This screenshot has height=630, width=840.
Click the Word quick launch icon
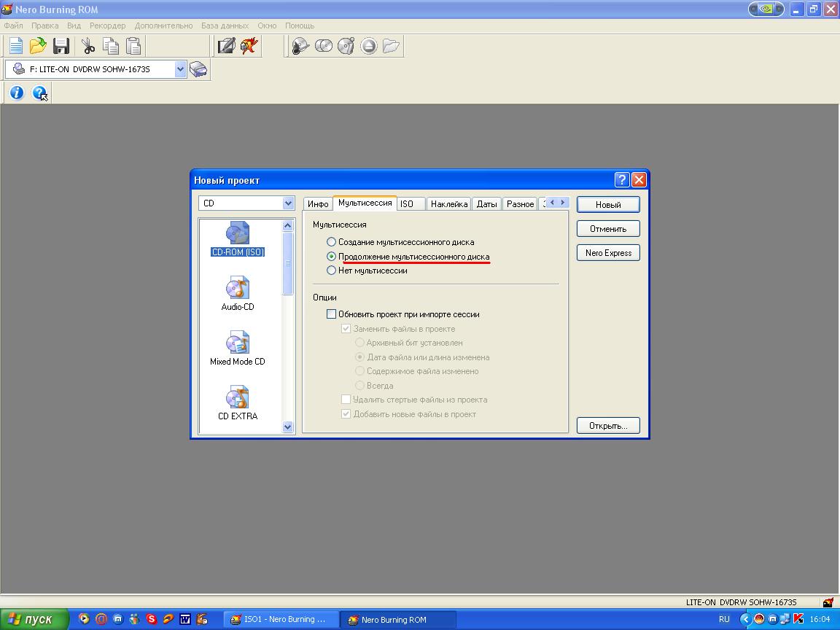(184, 619)
